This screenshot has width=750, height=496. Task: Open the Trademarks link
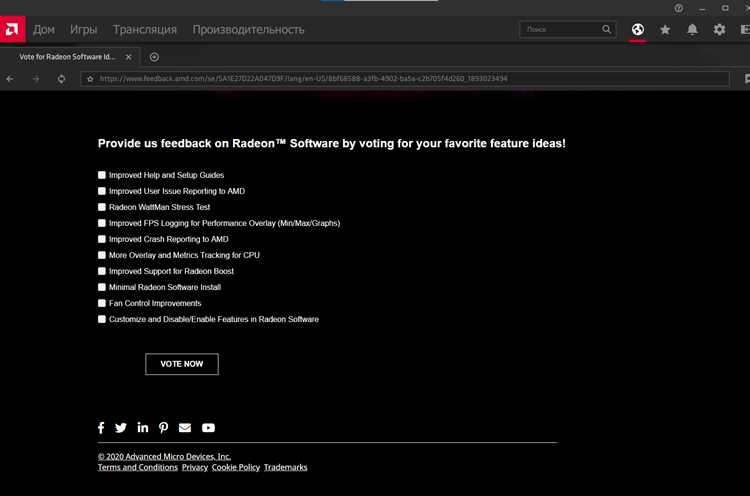click(286, 467)
